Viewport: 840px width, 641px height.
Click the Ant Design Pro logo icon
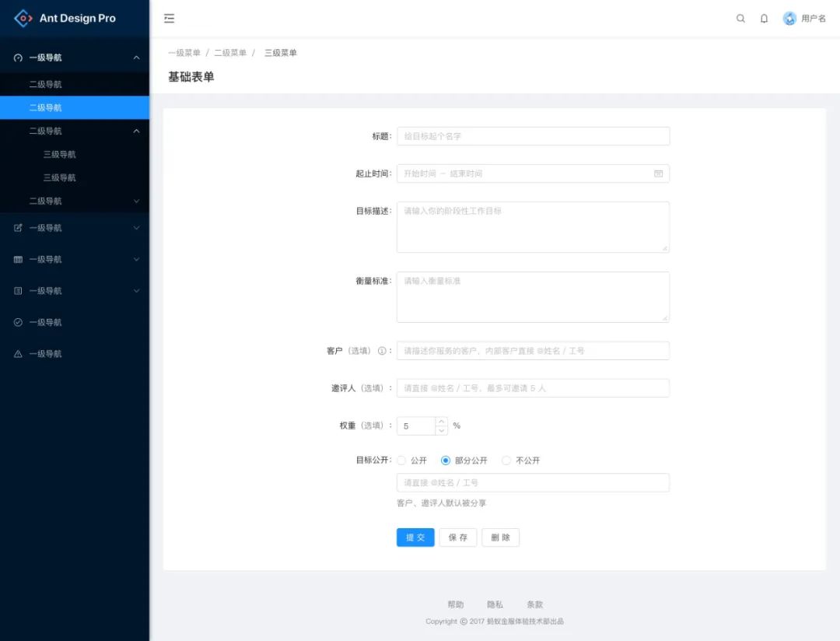[x=23, y=18]
